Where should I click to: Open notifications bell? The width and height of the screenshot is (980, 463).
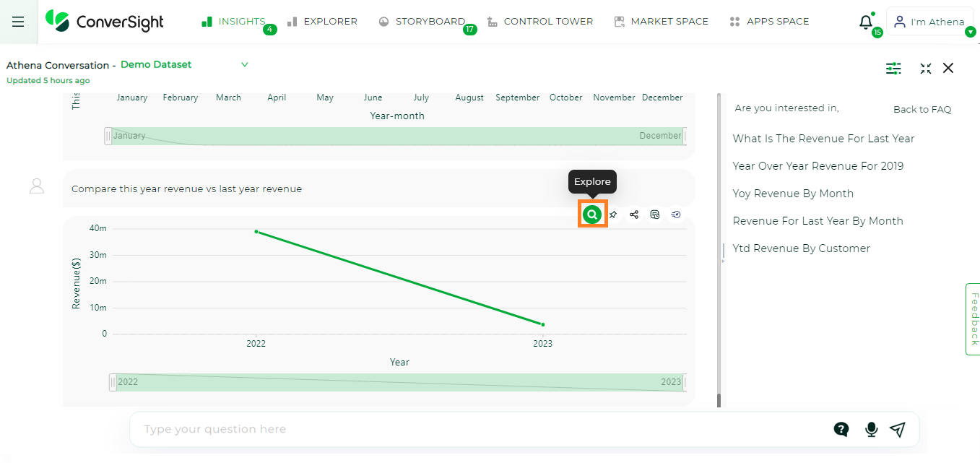point(866,22)
